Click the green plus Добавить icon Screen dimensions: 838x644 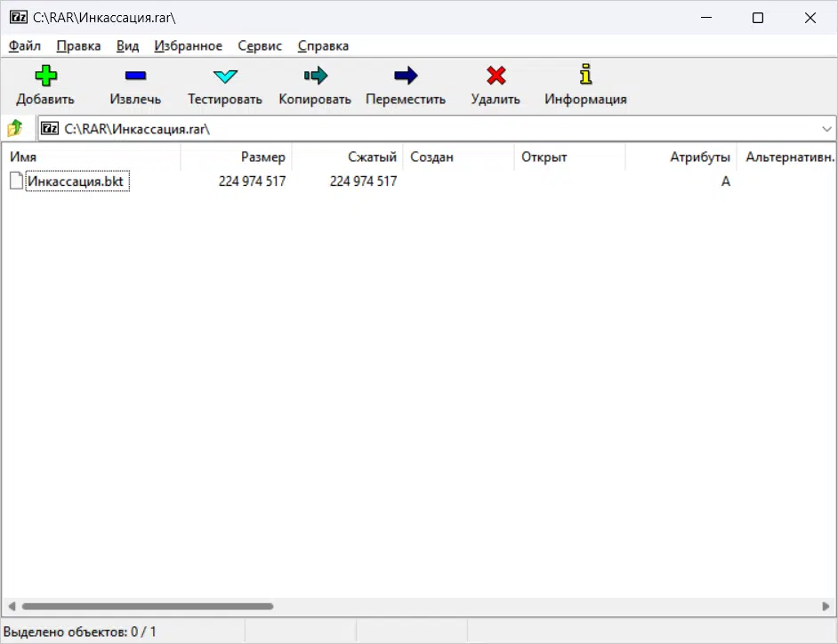pos(45,76)
